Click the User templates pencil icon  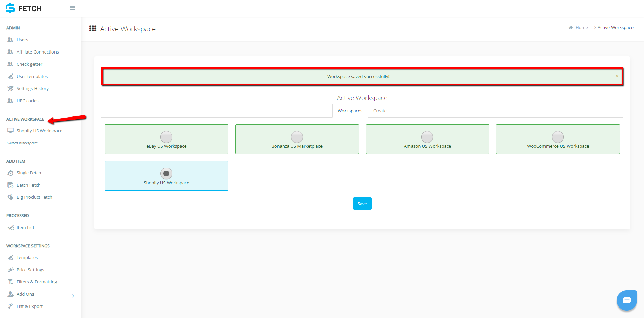[x=10, y=76]
